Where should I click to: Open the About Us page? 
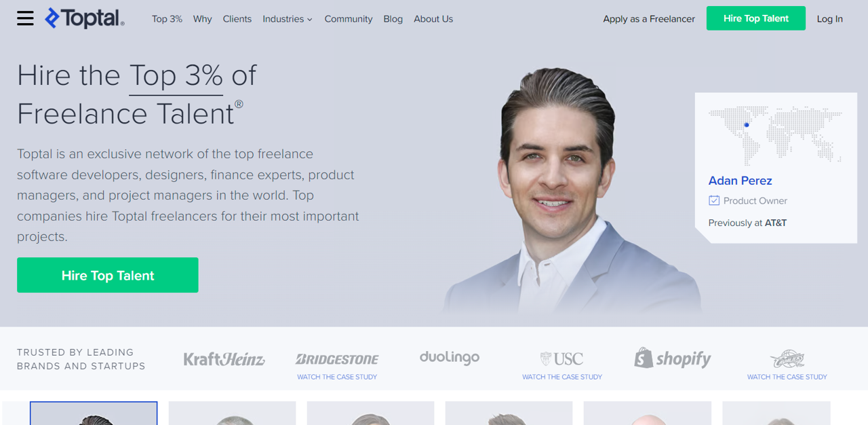433,19
